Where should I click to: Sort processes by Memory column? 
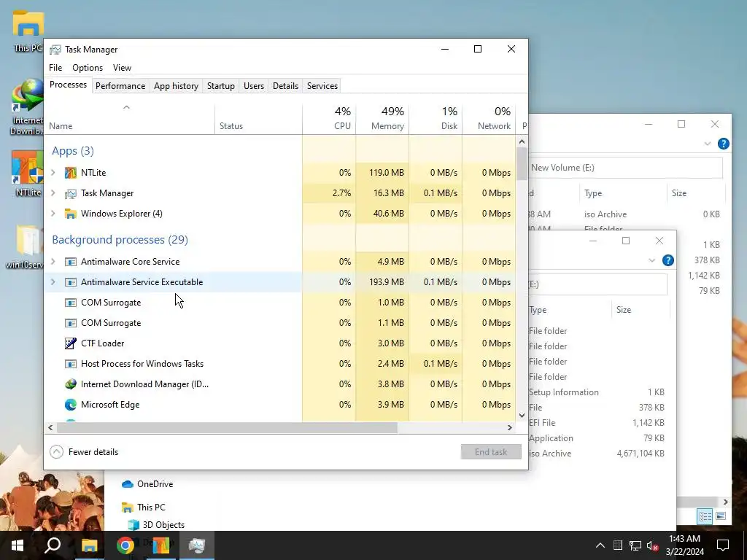click(382, 118)
